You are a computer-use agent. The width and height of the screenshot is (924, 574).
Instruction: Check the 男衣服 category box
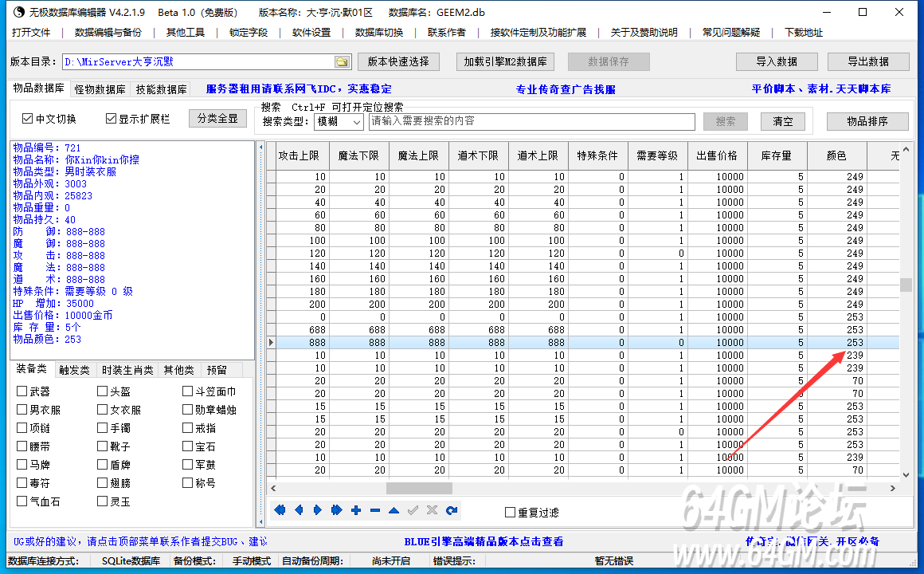point(22,410)
